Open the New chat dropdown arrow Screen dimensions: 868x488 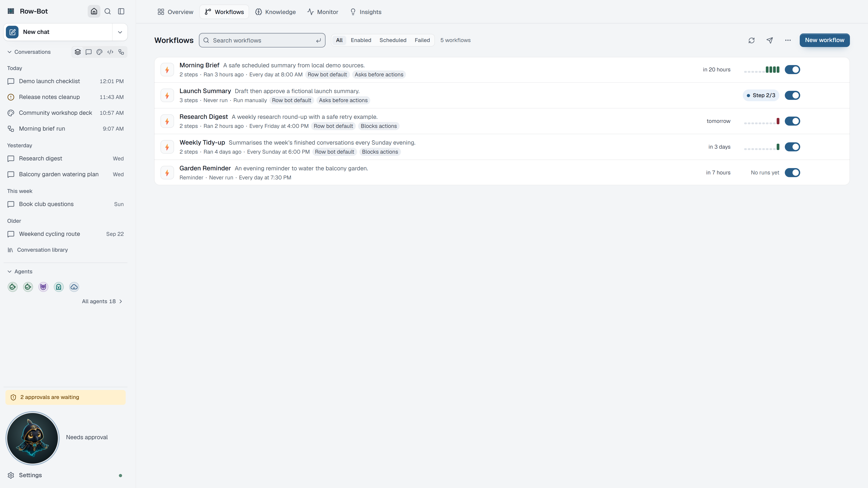(120, 32)
